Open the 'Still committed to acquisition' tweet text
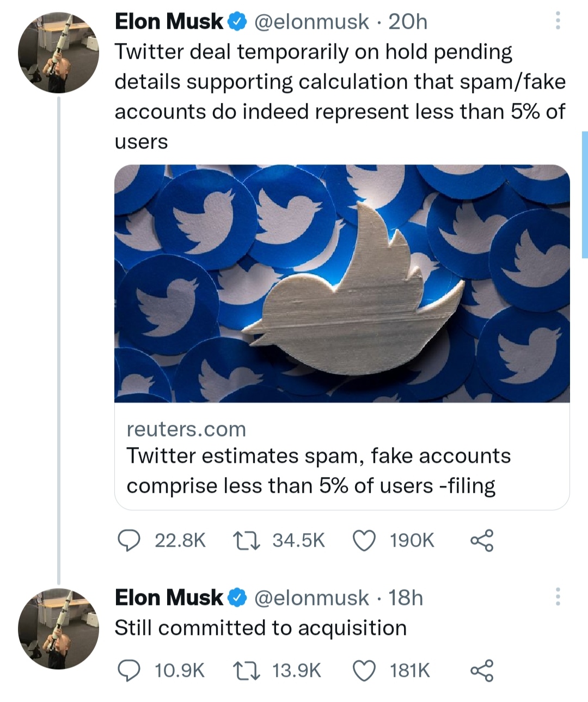Screen dimensions: 588x702 260,628
